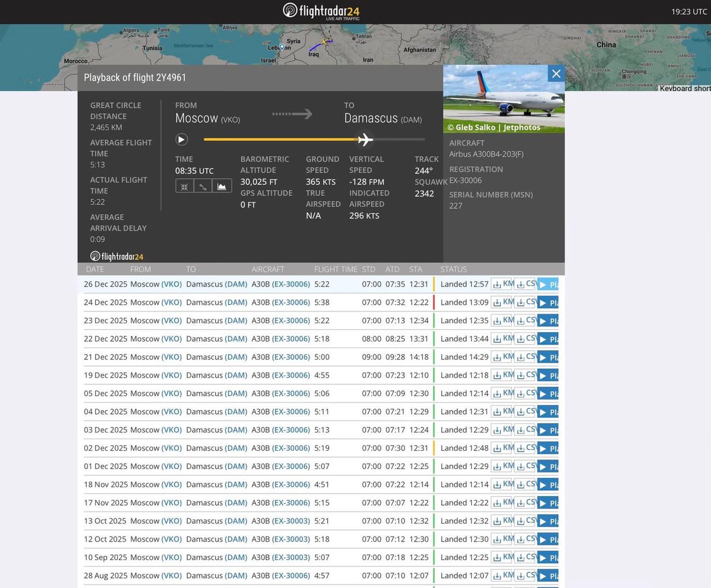
Task: Click "Landed 13:44" status text
Action: pyautogui.click(x=465, y=339)
